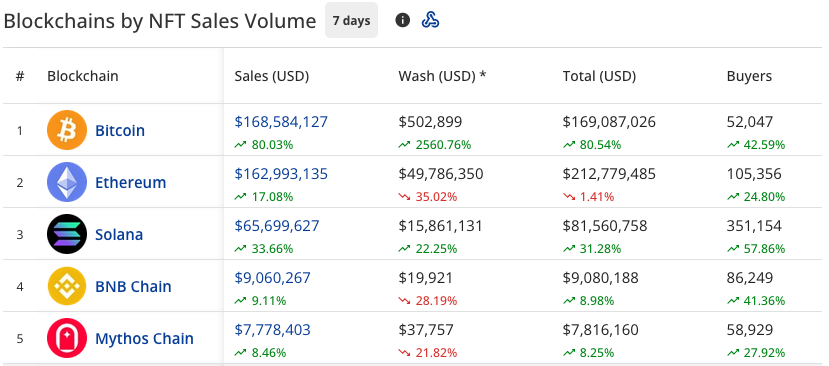Viewport: 829px width, 366px height.
Task: Click the blue webhook-style icon
Action: click(430, 21)
